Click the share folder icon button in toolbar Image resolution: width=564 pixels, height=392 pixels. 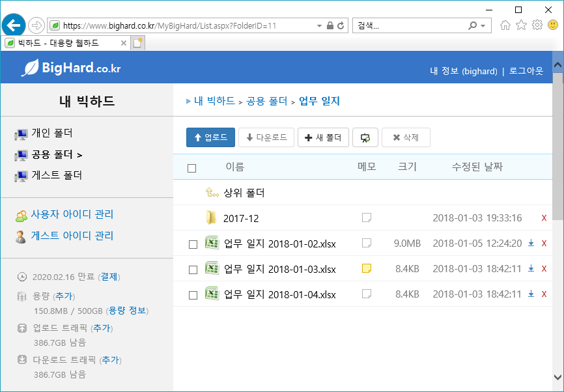(x=365, y=137)
